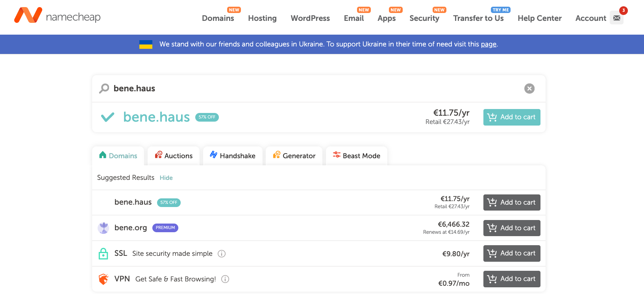Click the PREMIUM badge beside bene.org
This screenshot has width=644, height=294.
(165, 228)
